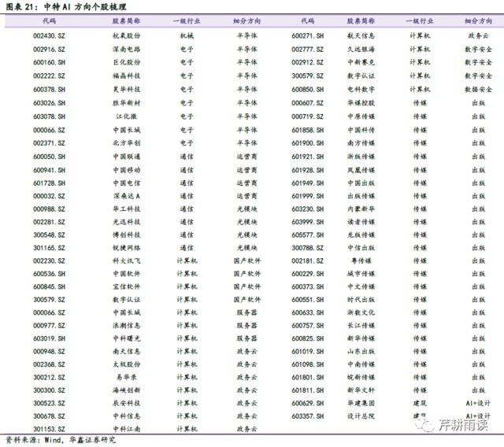Click the code cell 600160.SH
Image resolution: width=504 pixels, height=447 pixels.
(x=49, y=62)
